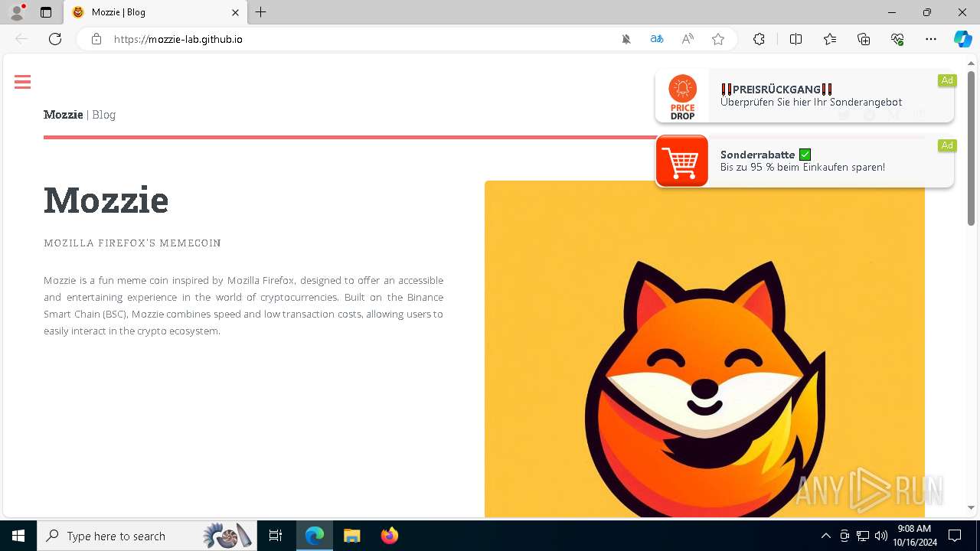
Task: Open Browser essentials heart icon
Action: point(897,39)
